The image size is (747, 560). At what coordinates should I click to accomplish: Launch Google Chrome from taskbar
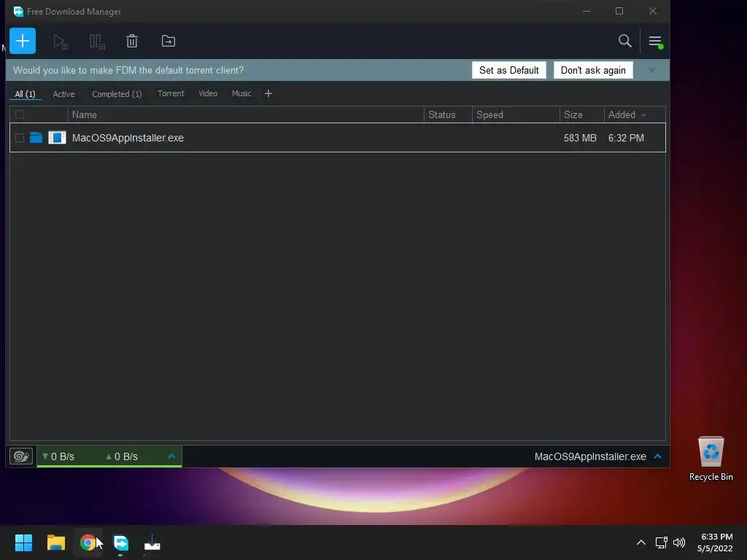[88, 542]
